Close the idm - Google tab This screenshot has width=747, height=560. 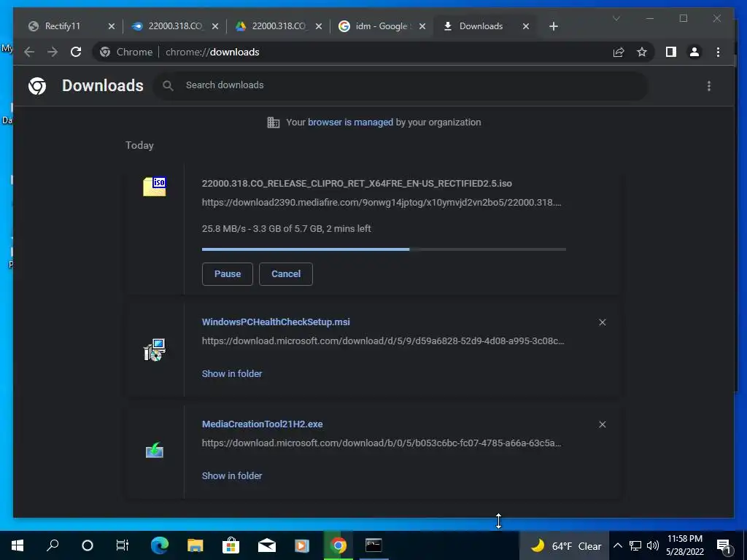(422, 26)
